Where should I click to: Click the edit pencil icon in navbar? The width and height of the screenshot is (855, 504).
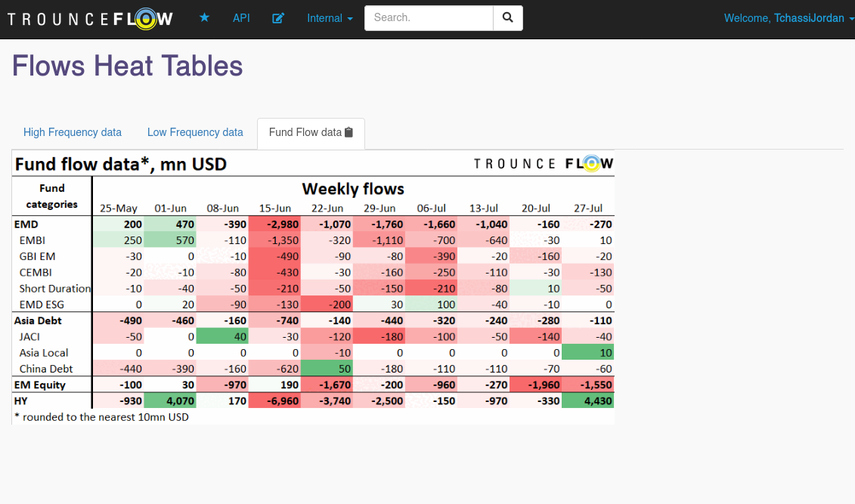[x=278, y=17]
